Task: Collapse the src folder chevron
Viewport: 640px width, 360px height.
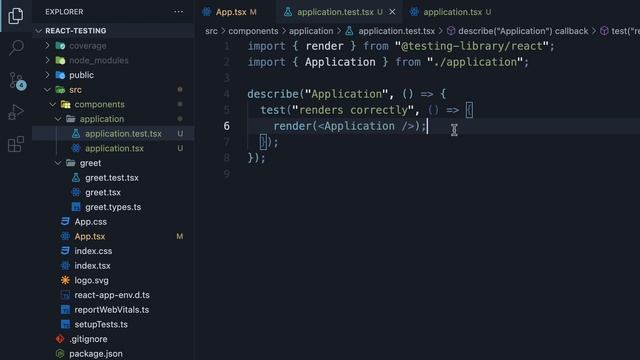Action: point(47,89)
